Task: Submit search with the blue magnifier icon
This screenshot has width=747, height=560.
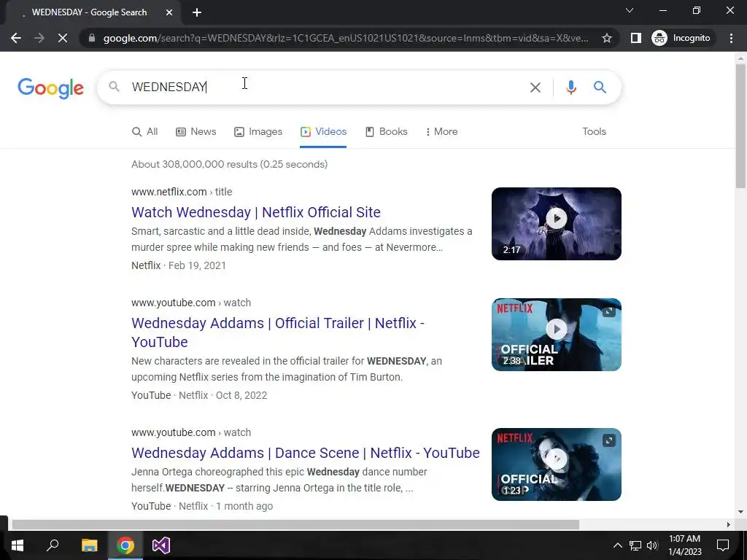Action: coord(600,87)
